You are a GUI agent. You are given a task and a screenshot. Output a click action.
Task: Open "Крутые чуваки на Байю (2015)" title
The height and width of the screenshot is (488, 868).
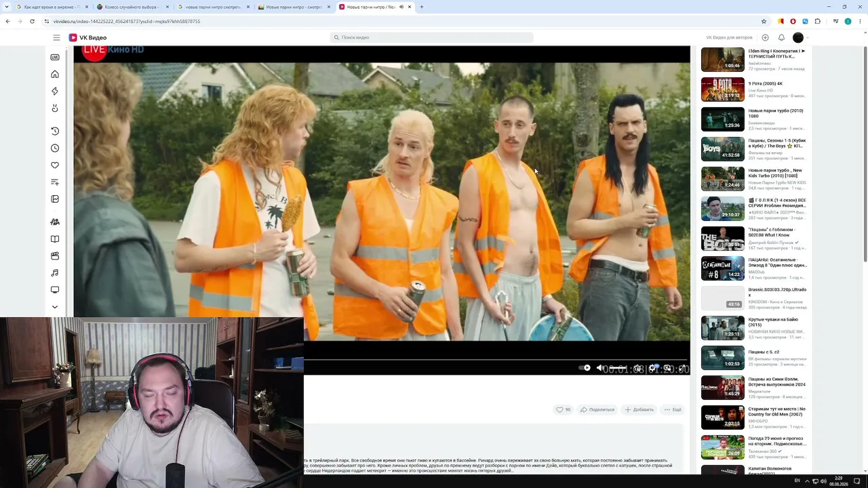pyautogui.click(x=773, y=322)
